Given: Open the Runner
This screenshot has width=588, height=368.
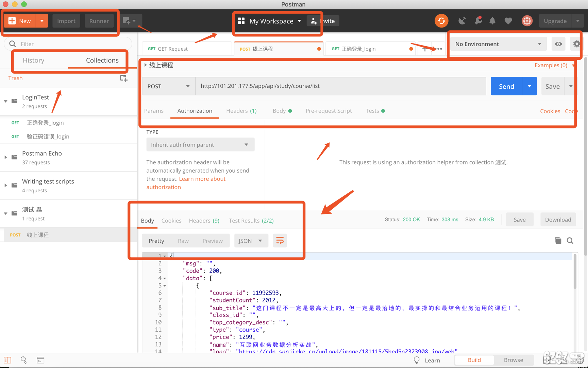Looking at the screenshot, I should 99,21.
